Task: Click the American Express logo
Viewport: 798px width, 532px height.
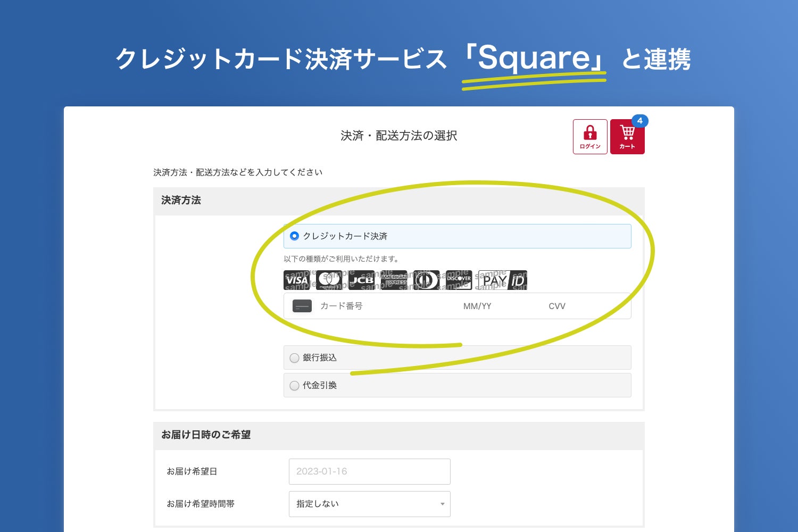Action: tap(394, 280)
